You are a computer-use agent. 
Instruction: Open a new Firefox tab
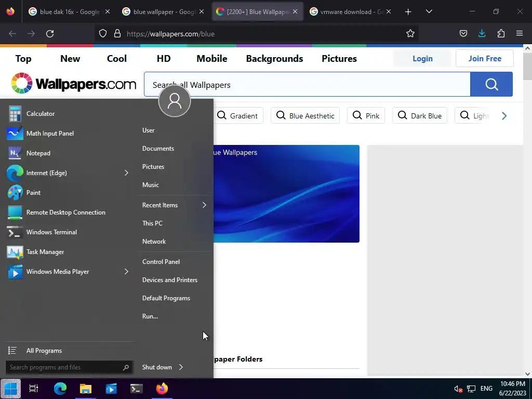pyautogui.click(x=408, y=11)
